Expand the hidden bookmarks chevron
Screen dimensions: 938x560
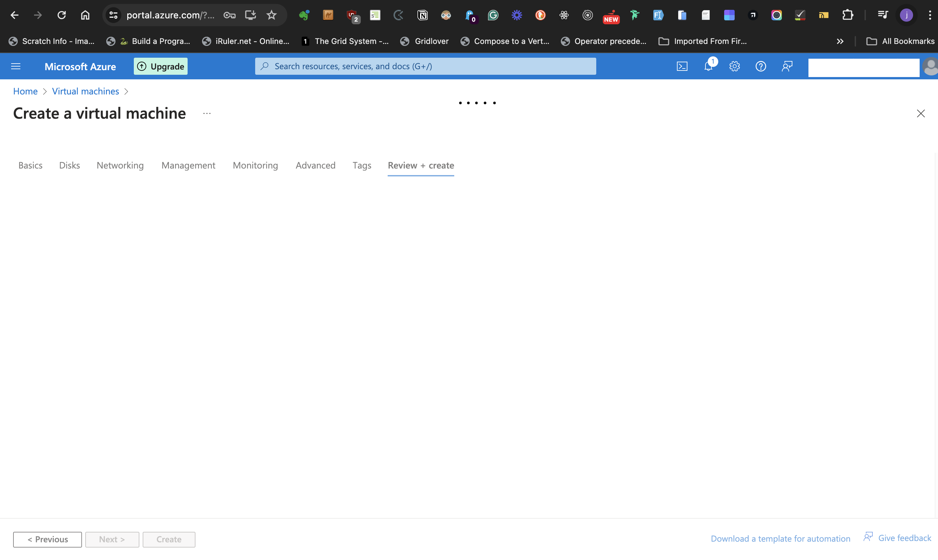click(840, 41)
